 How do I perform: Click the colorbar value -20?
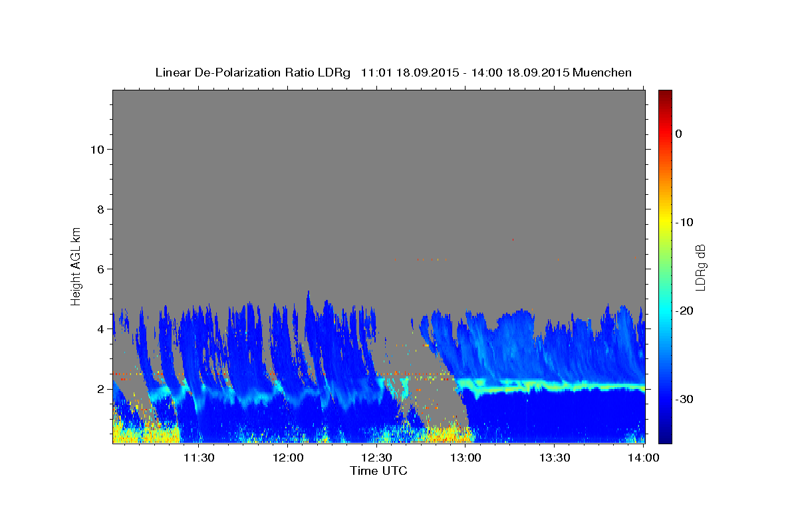(x=684, y=311)
